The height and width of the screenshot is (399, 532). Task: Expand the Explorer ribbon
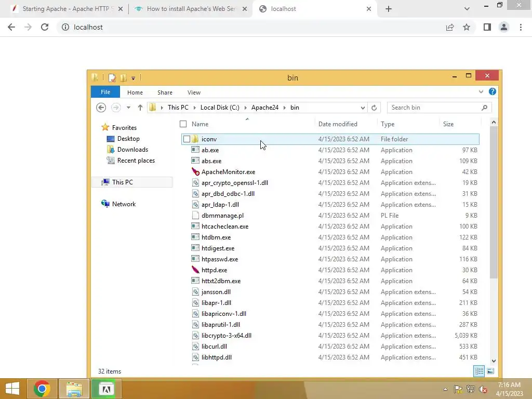(x=481, y=91)
